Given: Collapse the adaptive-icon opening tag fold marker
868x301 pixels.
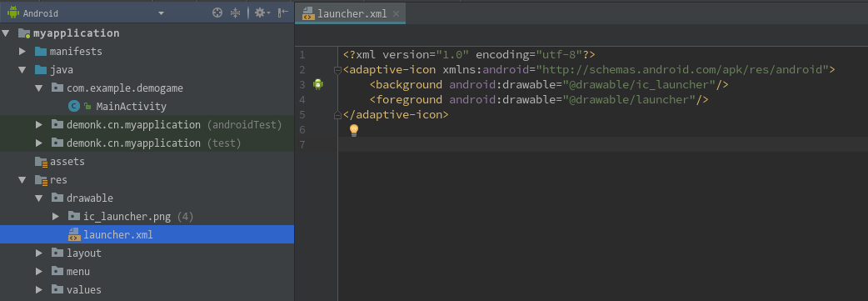Looking at the screenshot, I should (x=337, y=70).
